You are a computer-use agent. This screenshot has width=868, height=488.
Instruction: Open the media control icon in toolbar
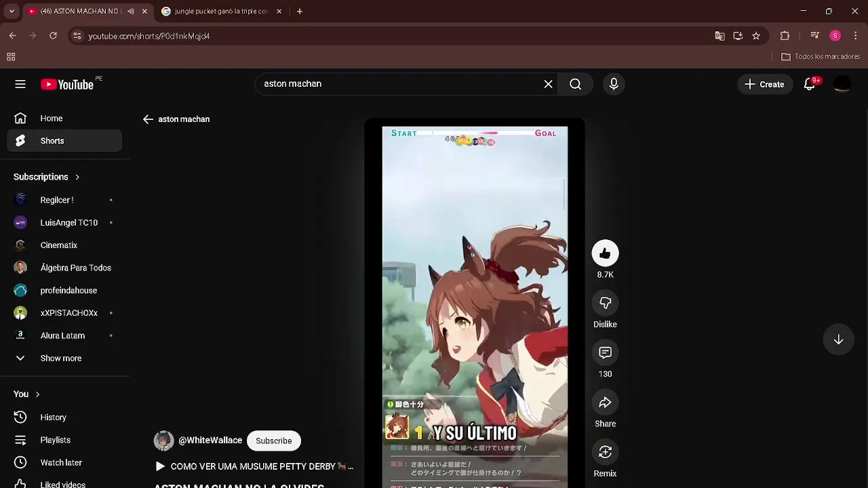[x=815, y=36]
